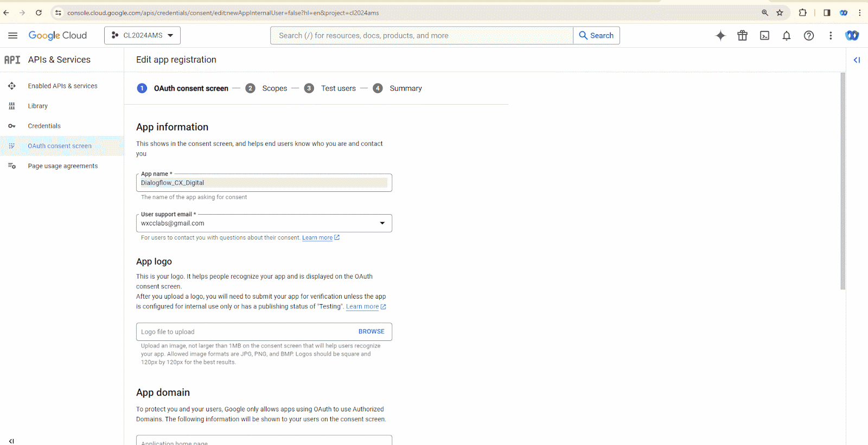Click the Page usage agreements icon
Screen dimensions: 868x445
click(12, 166)
